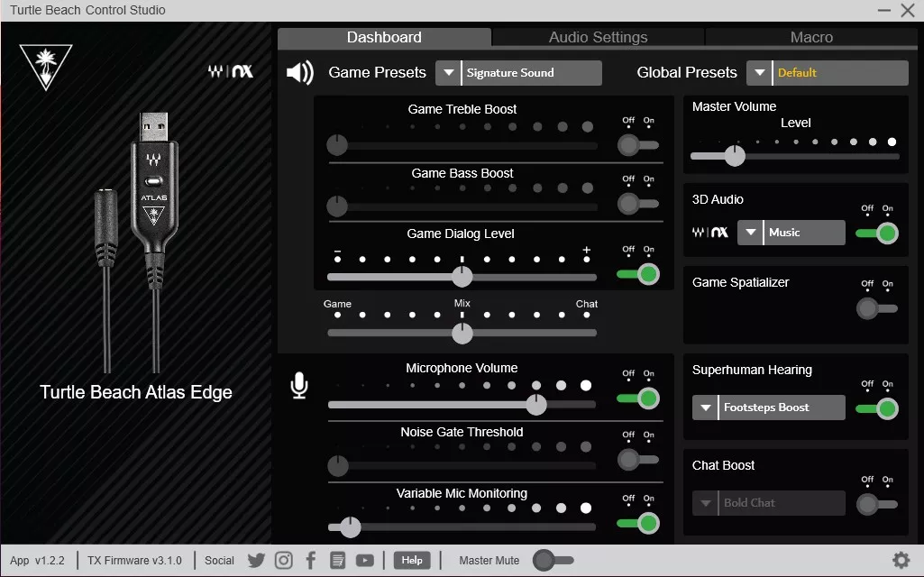Viewport: 924px width, 577px height.
Task: Enable Game Bass Boost toggle
Action: tap(638, 204)
